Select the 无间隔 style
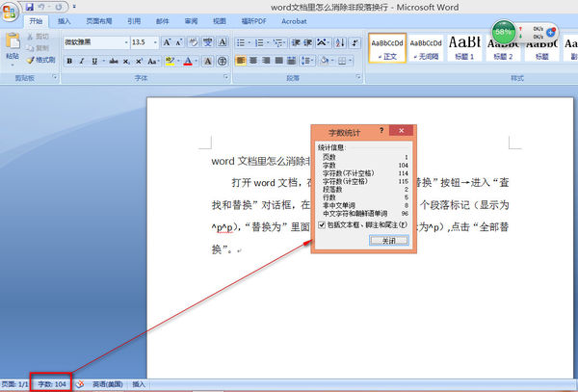The height and width of the screenshot is (392, 578). (426, 48)
